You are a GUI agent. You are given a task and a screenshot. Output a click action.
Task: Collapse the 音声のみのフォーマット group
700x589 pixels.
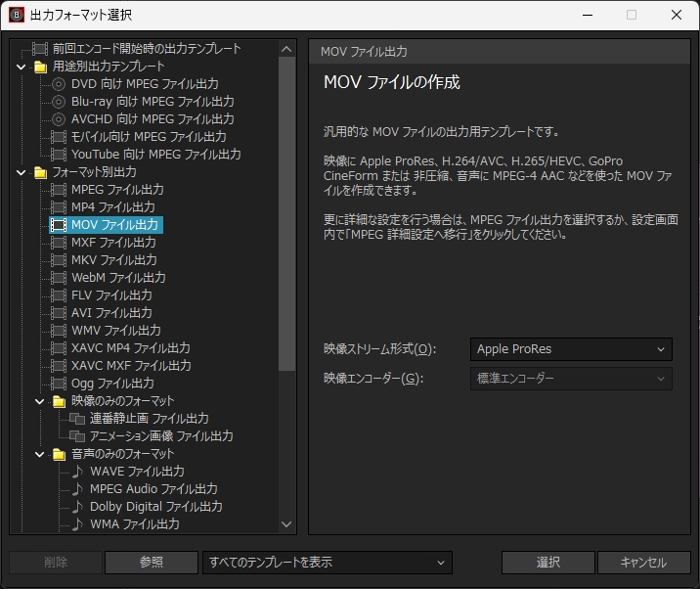pos(40,454)
